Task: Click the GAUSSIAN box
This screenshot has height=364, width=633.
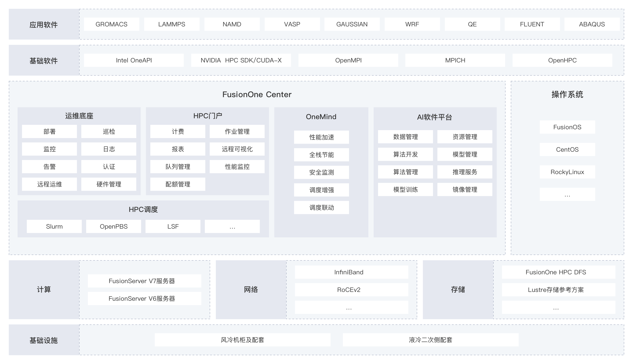Action: 352,24
